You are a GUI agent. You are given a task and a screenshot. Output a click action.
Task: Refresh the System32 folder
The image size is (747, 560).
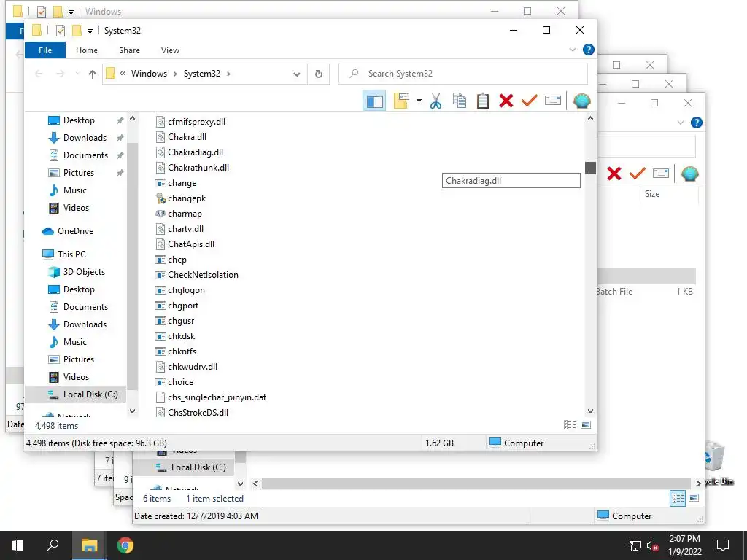[318, 74]
